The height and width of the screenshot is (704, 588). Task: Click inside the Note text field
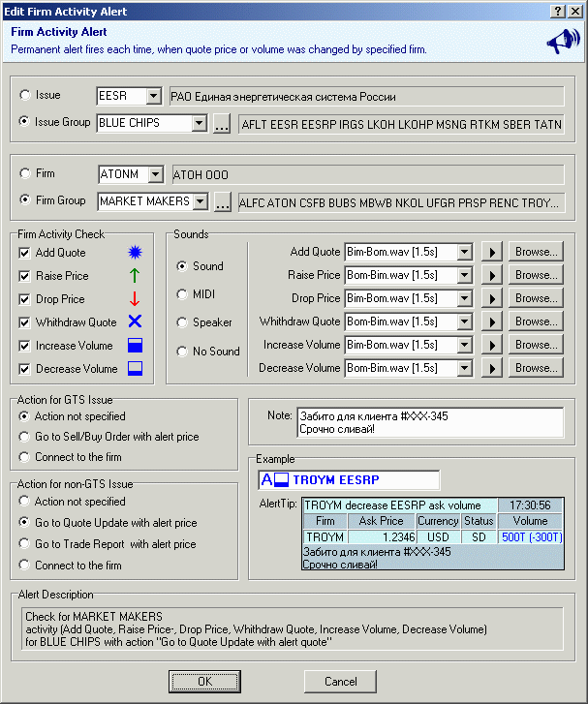click(x=429, y=422)
